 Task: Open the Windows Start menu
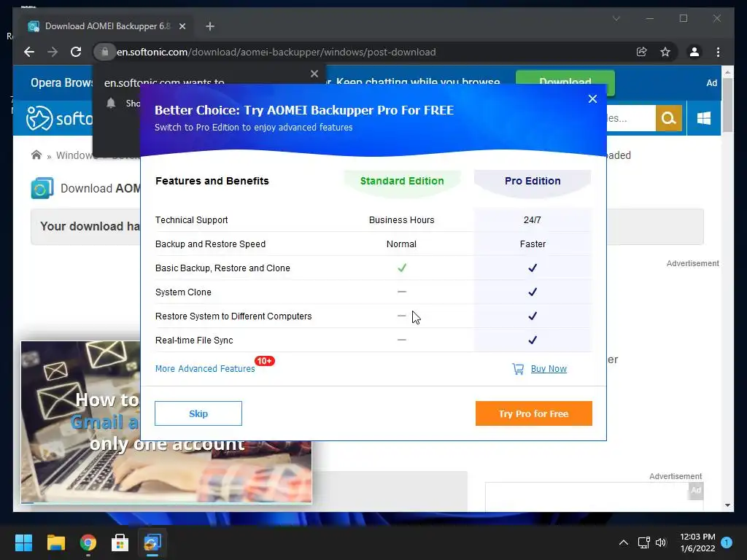point(23,542)
